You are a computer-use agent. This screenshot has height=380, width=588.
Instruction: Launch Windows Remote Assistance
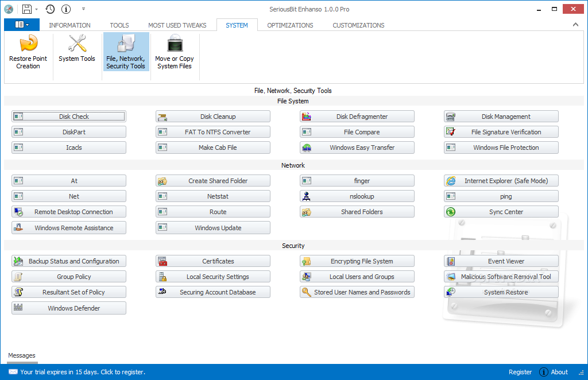tap(69, 227)
